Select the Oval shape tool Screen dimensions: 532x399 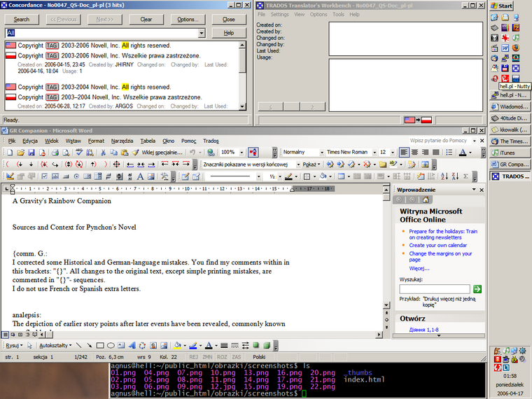[111, 346]
